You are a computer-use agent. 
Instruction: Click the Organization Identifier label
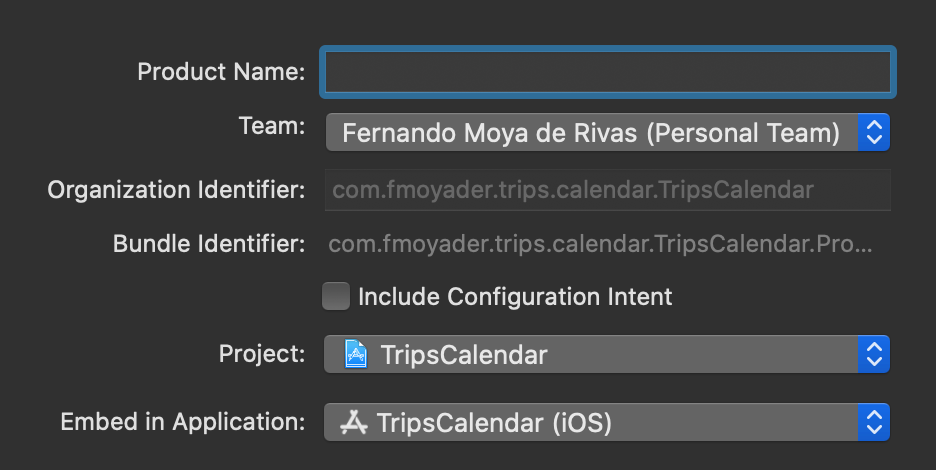pos(176,190)
